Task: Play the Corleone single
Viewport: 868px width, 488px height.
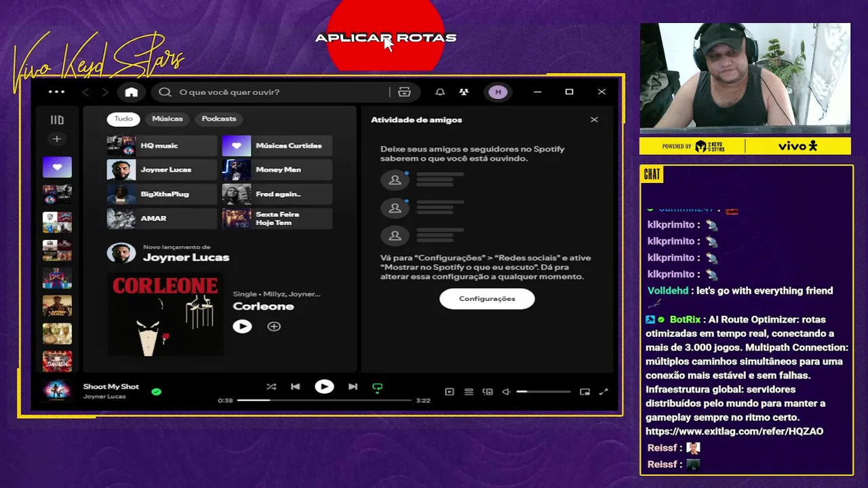Action: [242, 327]
